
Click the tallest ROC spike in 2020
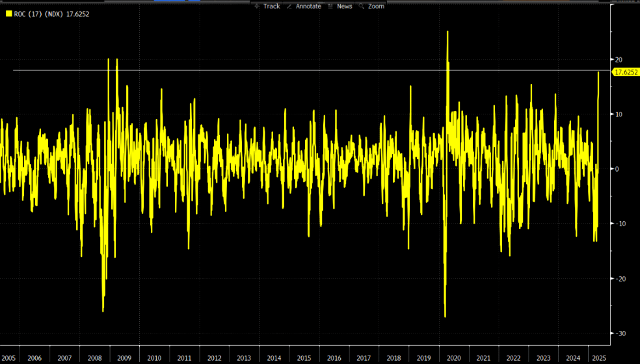point(447,32)
